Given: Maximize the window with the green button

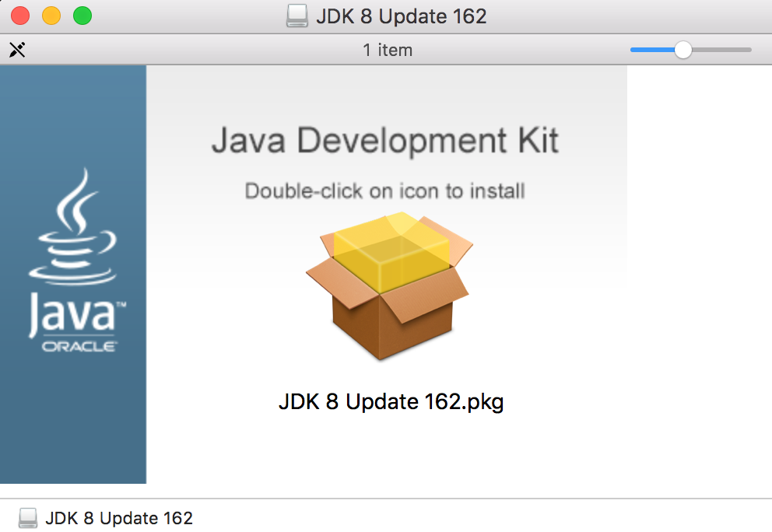Looking at the screenshot, I should (82, 16).
